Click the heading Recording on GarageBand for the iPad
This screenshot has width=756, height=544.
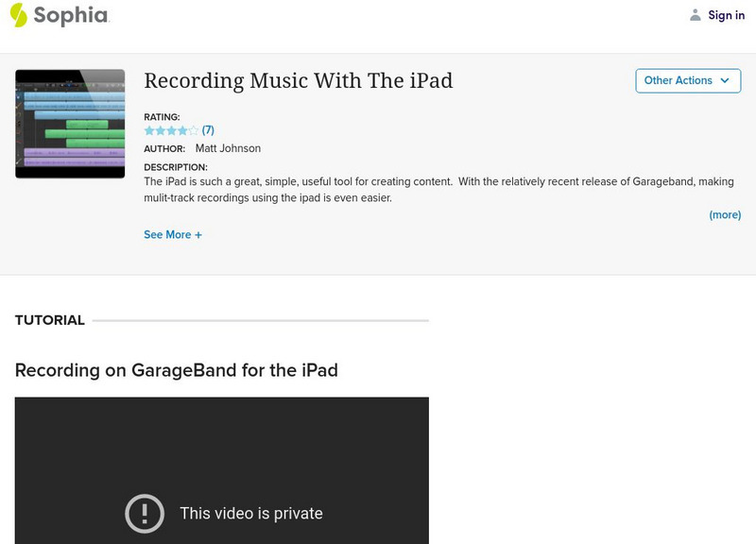click(x=176, y=370)
